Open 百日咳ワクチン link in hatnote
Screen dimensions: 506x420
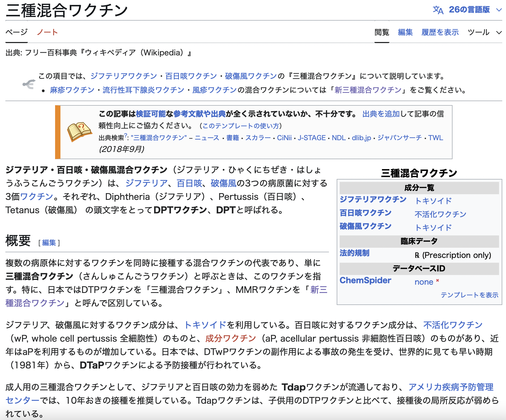(x=191, y=76)
